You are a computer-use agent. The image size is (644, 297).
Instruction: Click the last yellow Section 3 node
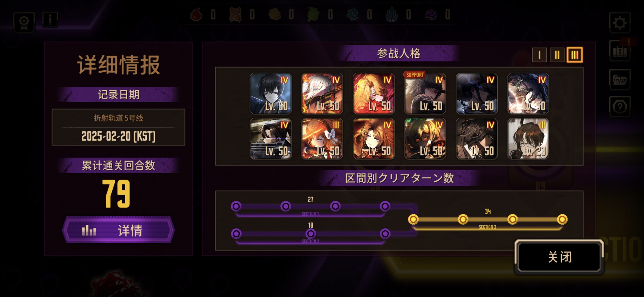coord(562,219)
